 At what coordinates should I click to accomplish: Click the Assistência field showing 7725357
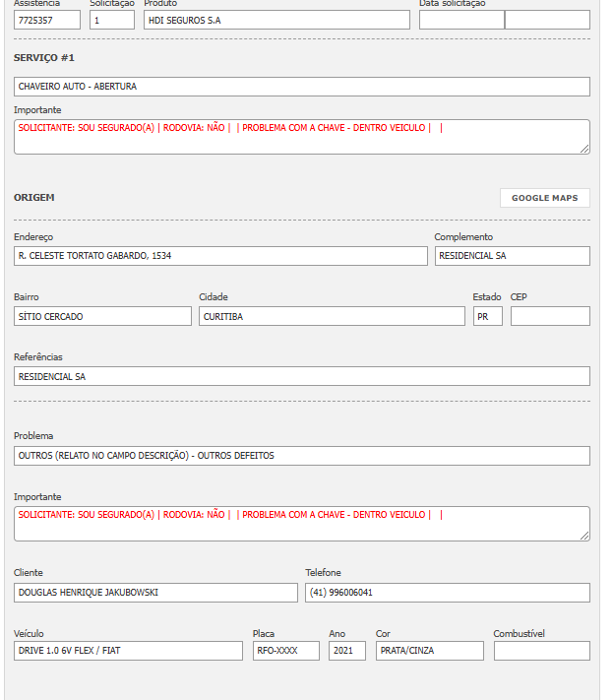(x=47, y=20)
